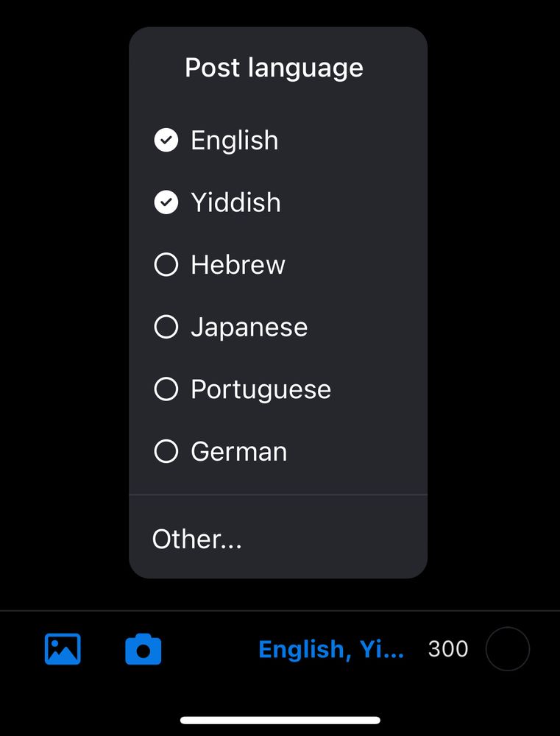Click the English menu label
The width and height of the screenshot is (560, 736).
[234, 141]
